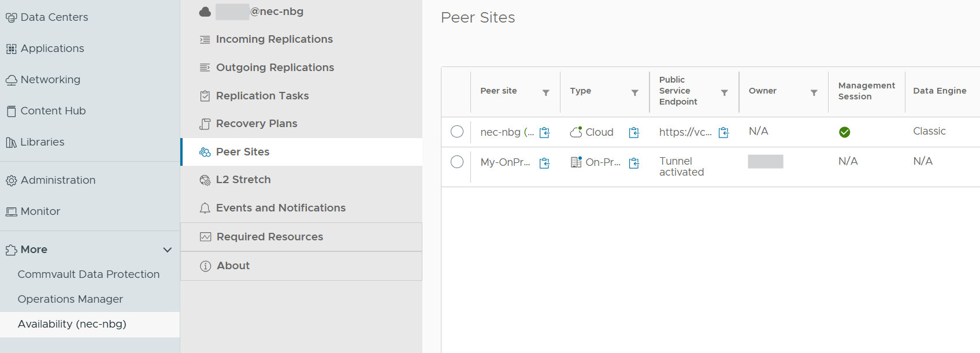Viewport: 980px width, 353px height.
Task: Select the My-OnPr... peer site radio button
Action: tap(457, 162)
